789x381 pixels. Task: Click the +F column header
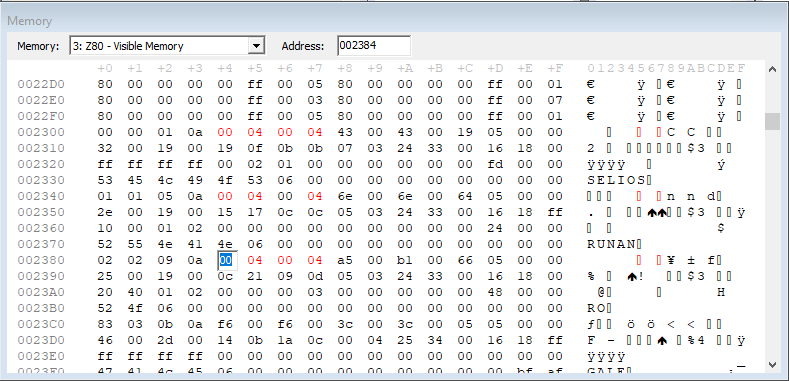[x=555, y=68]
